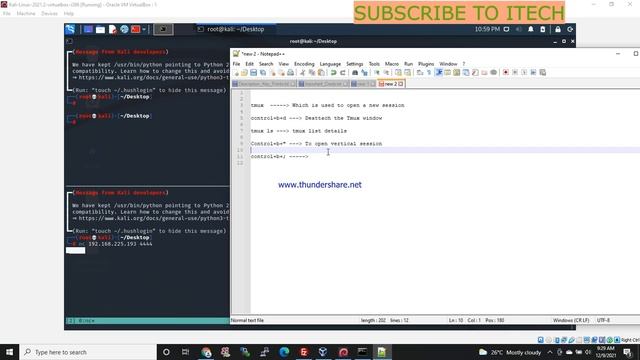Expand the terminal dropdown arrow in Kali panel

[144, 29]
